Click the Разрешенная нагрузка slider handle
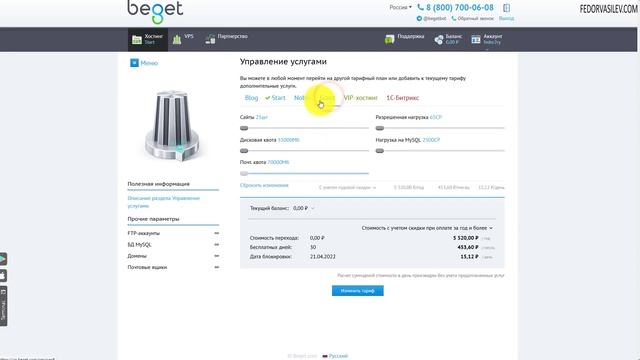 380,128
